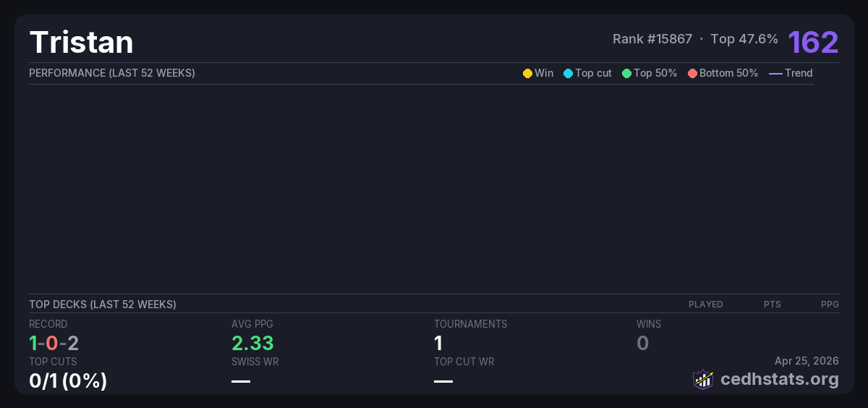Click the green Top 50% legend dot

point(626,73)
